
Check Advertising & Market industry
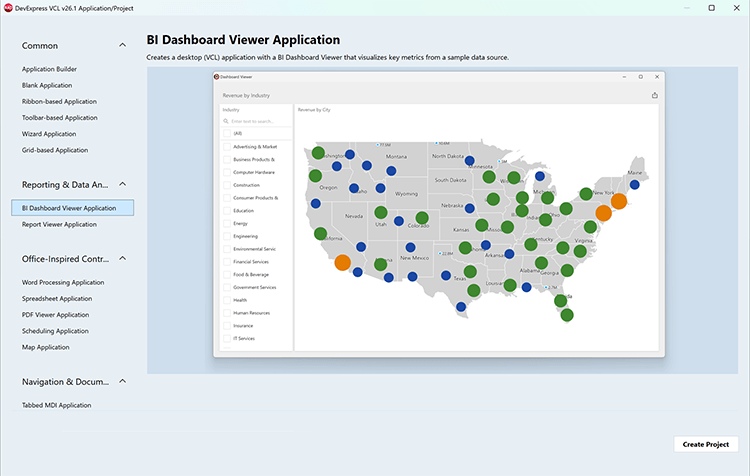pyautogui.click(x=227, y=146)
